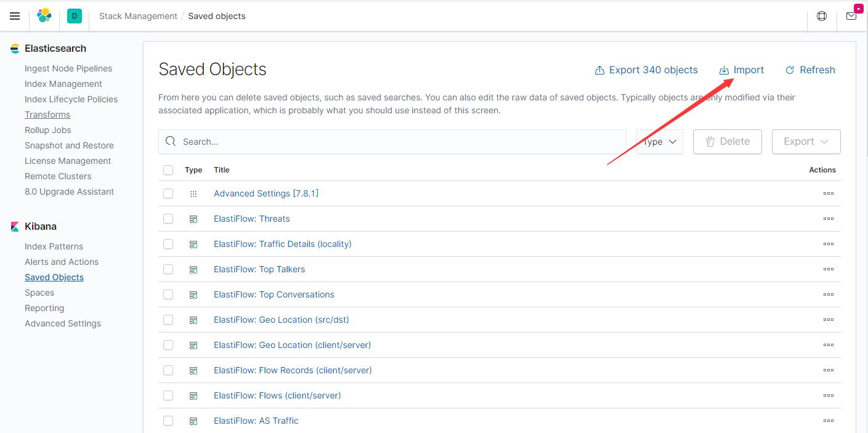The height and width of the screenshot is (433, 868).
Task: Click the Delete button
Action: pos(728,142)
